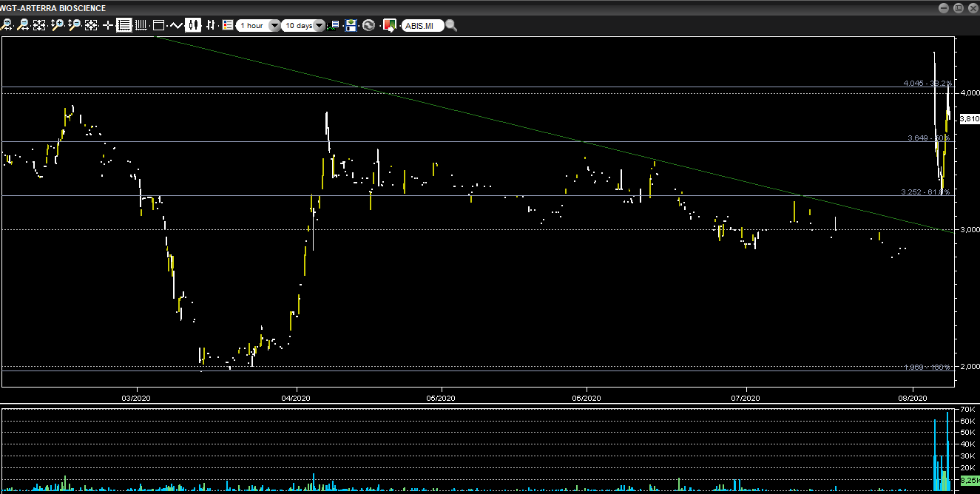
Task: Click the horizontal zoom-in magnifier icon
Action: (6, 25)
